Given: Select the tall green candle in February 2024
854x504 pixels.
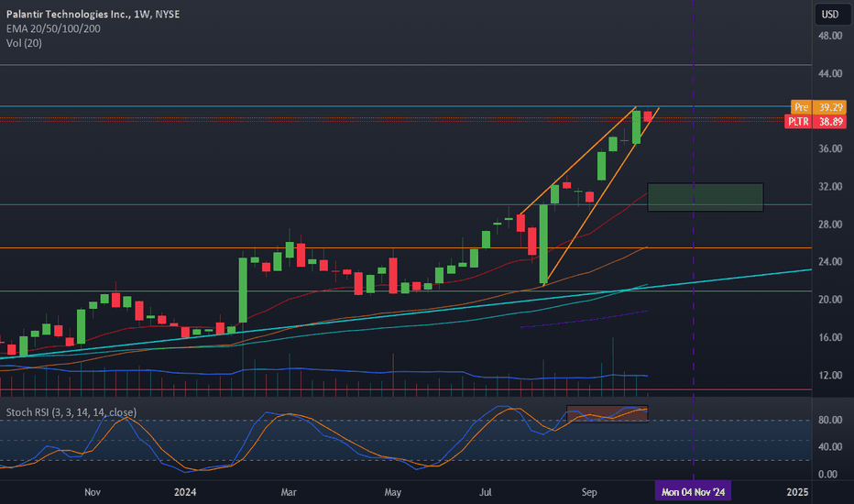Looking at the screenshot, I should 243,290.
